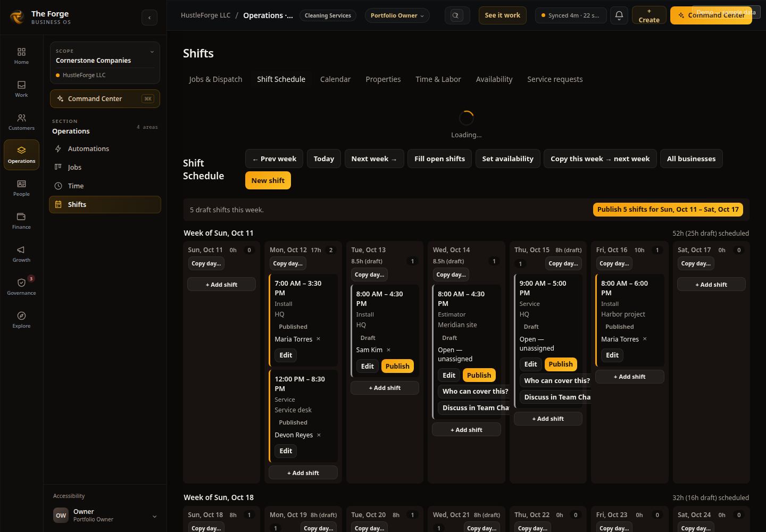
Task: Add shift on Sat, Oct 17
Action: coord(711,285)
